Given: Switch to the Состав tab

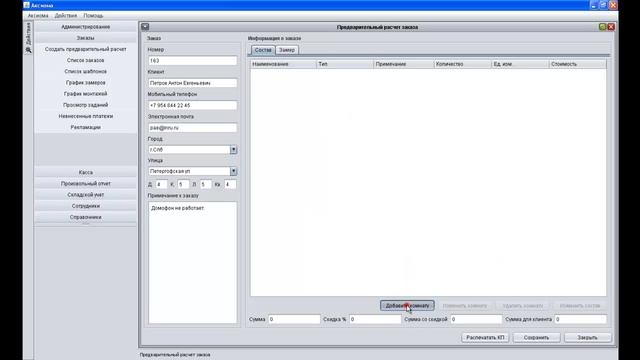Looking at the screenshot, I should point(263,50).
